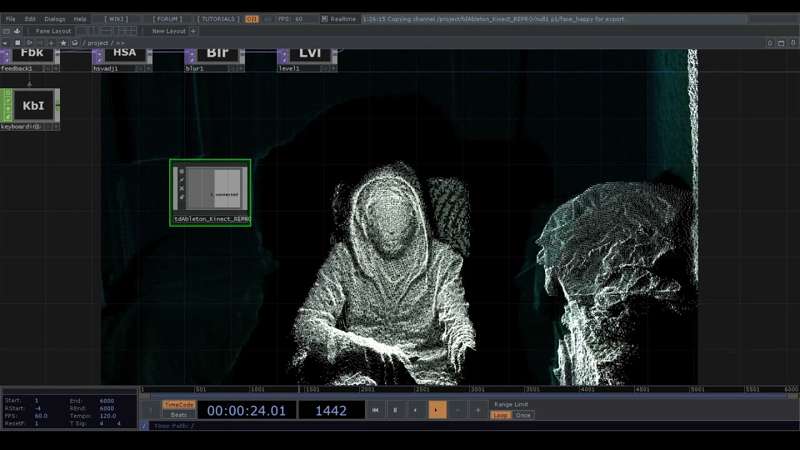Jump to start with rewind button

[x=376, y=410]
